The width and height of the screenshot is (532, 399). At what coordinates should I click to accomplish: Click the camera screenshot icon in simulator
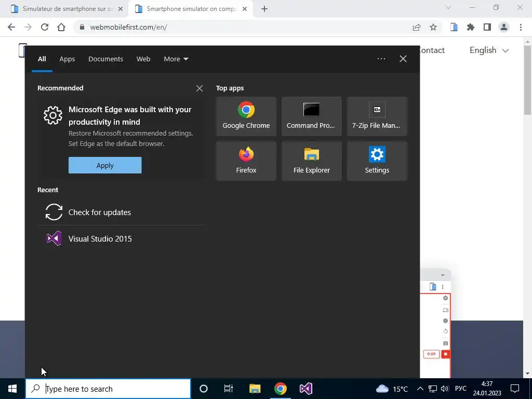[x=445, y=343]
